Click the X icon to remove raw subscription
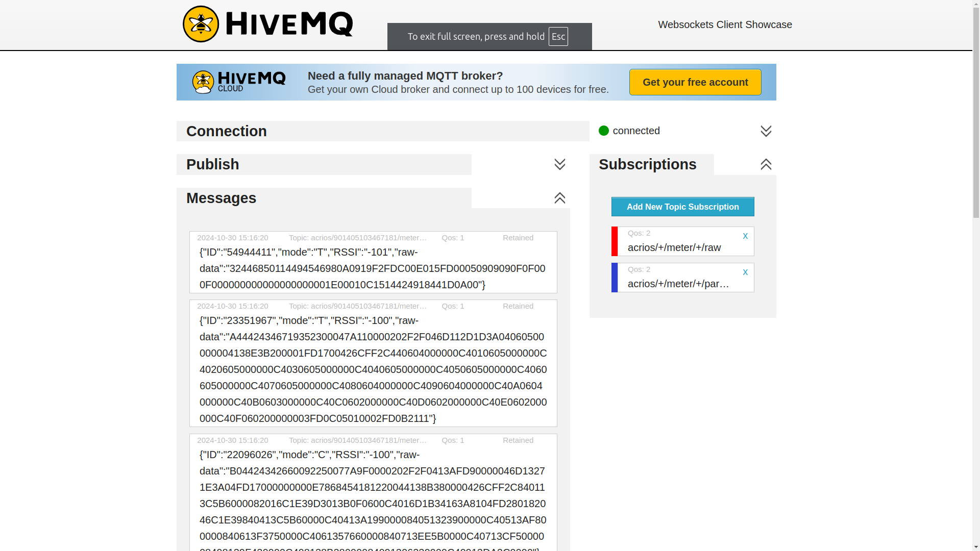Image resolution: width=980 pixels, height=551 pixels. pyautogui.click(x=745, y=236)
